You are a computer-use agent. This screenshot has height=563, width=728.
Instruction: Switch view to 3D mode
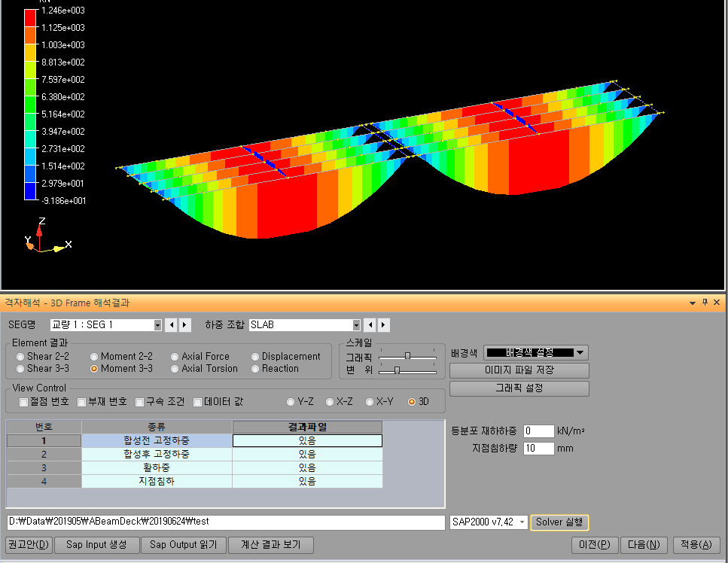411,402
